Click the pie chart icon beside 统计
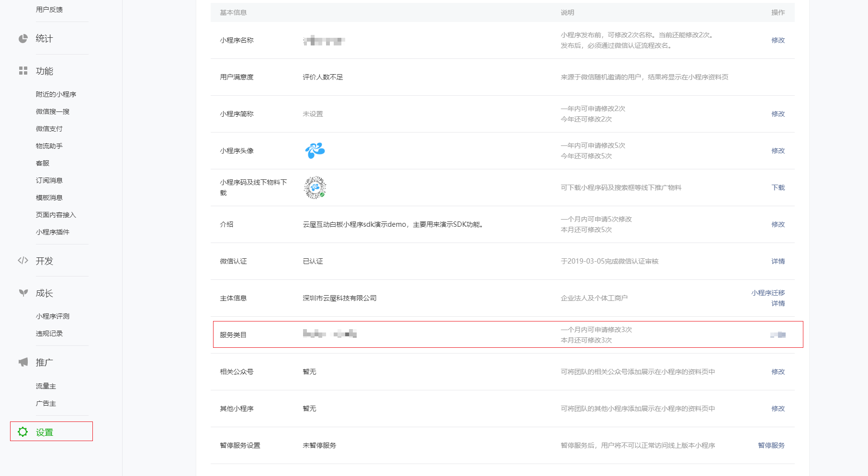 pyautogui.click(x=23, y=39)
